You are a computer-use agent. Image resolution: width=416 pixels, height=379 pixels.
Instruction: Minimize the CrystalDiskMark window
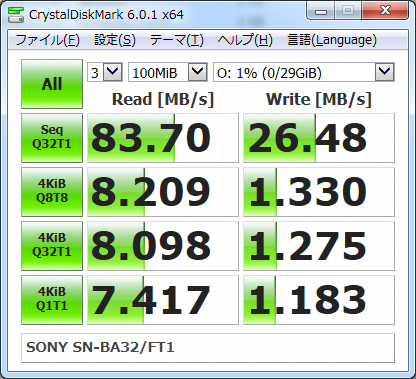(321, 11)
